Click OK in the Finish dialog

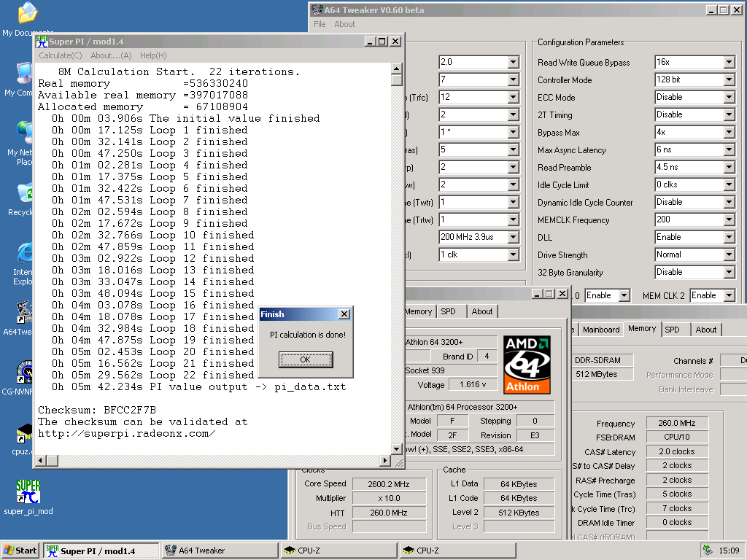(x=306, y=359)
